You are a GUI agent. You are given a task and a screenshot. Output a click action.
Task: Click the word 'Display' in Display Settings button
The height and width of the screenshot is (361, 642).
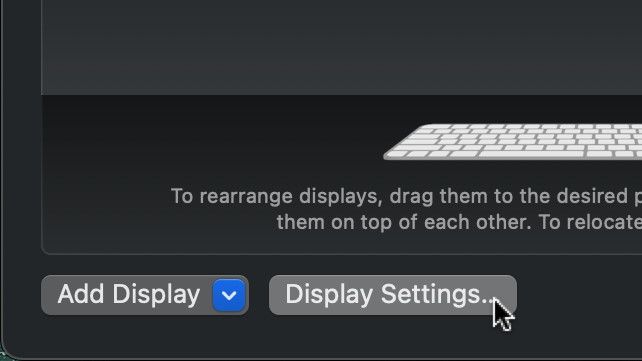click(x=329, y=295)
